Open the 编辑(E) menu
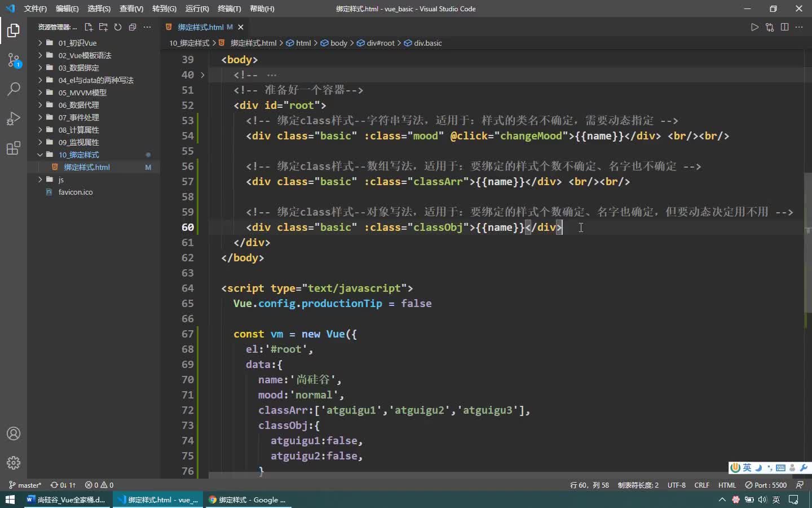The height and width of the screenshot is (508, 812). 67,8
